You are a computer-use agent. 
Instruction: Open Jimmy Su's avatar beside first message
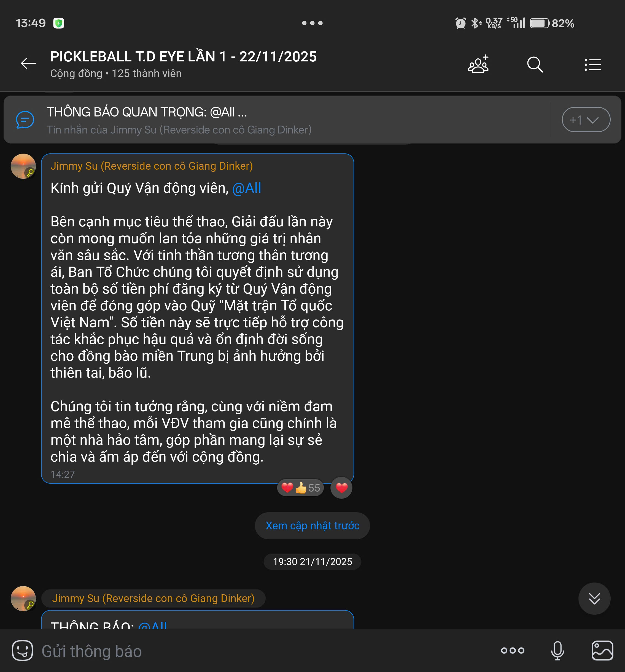(x=23, y=166)
